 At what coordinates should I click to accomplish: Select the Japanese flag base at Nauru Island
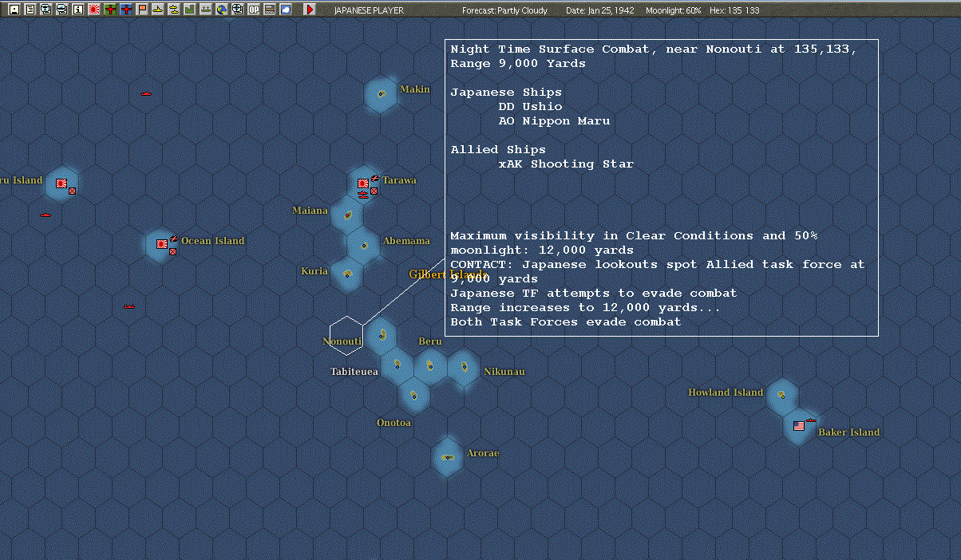coord(61,183)
